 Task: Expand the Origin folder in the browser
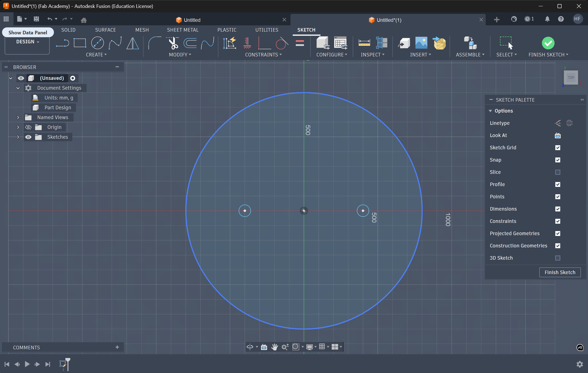18,127
